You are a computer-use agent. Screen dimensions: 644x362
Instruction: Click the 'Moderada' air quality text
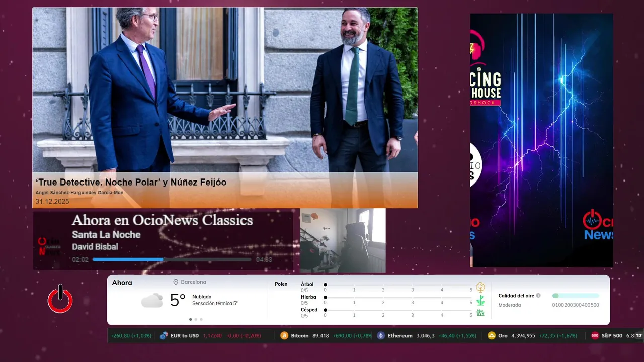coord(510,305)
